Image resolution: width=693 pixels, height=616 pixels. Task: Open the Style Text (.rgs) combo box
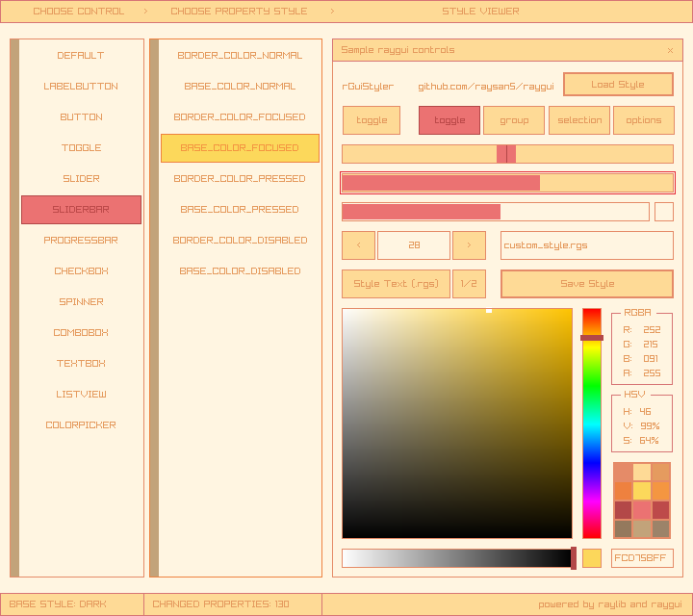(x=396, y=284)
